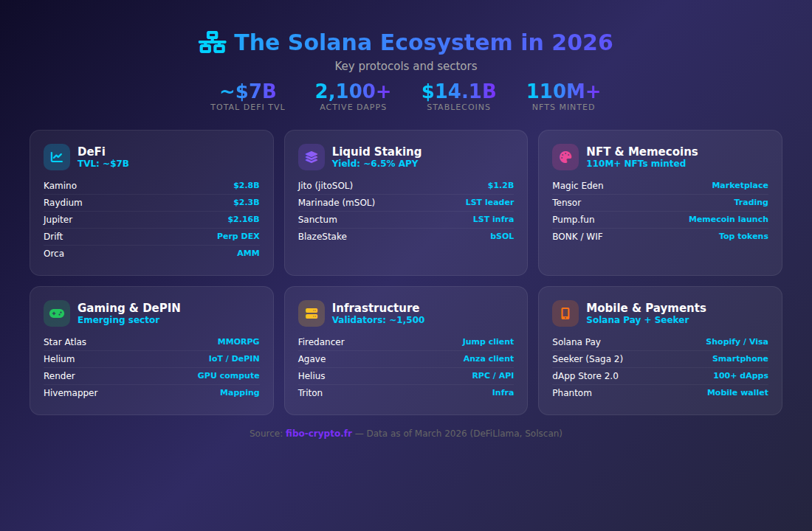Select the Phantom row label
Image resolution: width=812 pixels, height=531 pixels.
point(571,393)
